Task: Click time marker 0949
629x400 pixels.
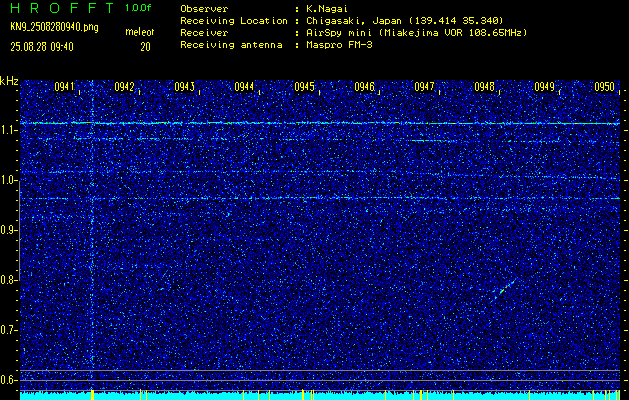Action: (x=544, y=87)
